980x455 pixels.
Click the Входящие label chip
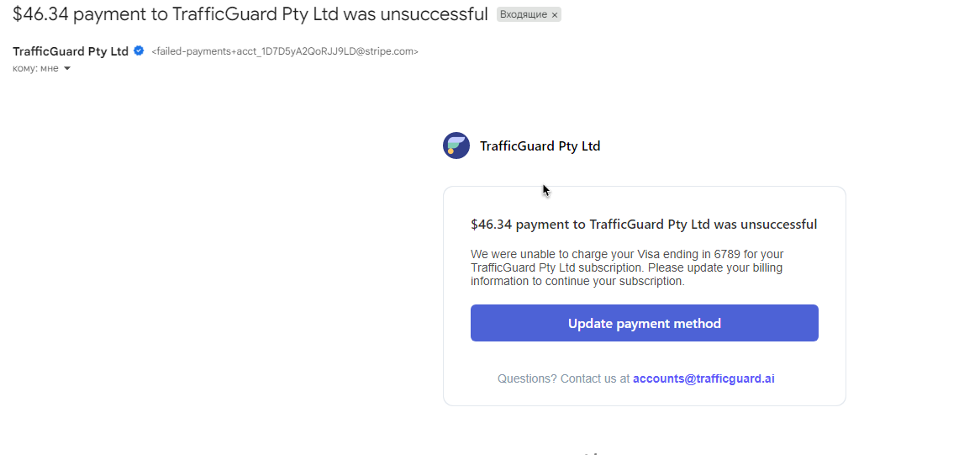pos(523,15)
